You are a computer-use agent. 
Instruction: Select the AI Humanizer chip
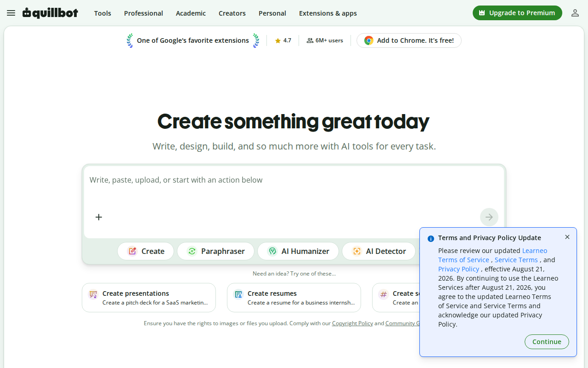point(298,251)
